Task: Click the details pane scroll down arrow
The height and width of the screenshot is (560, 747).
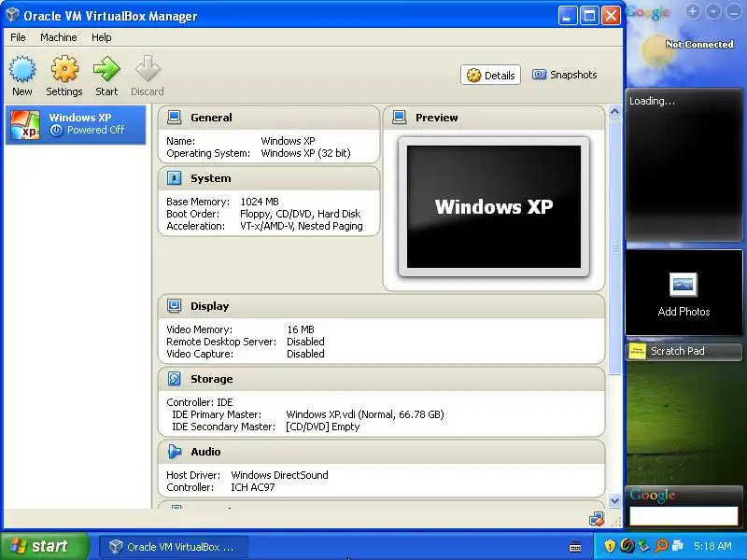Action: pyautogui.click(x=614, y=500)
